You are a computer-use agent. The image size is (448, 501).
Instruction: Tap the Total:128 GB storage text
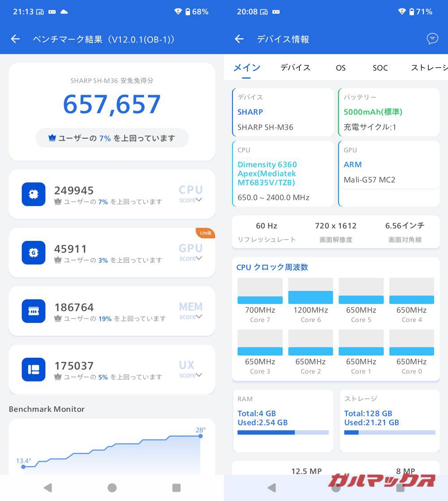pyautogui.click(x=368, y=413)
